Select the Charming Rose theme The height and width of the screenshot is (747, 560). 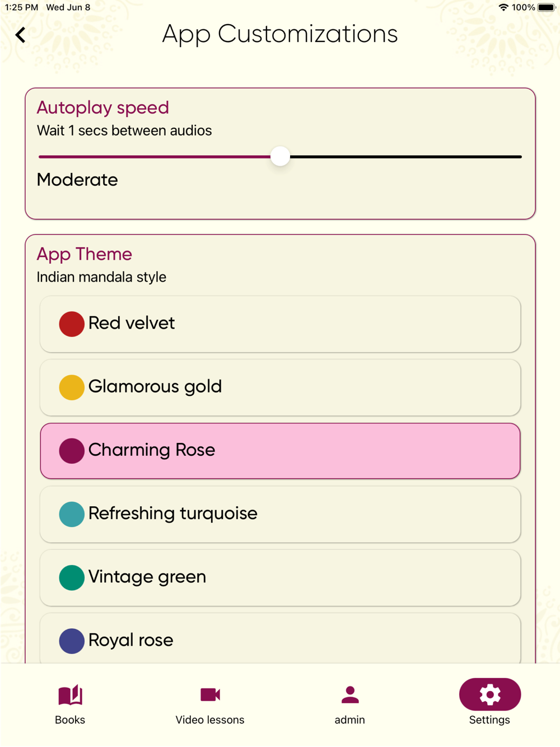(280, 451)
